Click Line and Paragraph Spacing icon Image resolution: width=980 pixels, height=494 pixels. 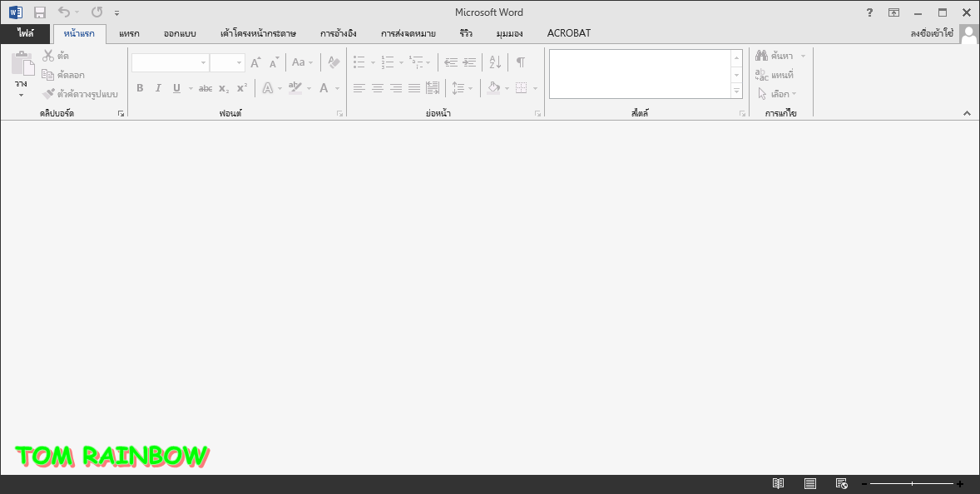[458, 88]
